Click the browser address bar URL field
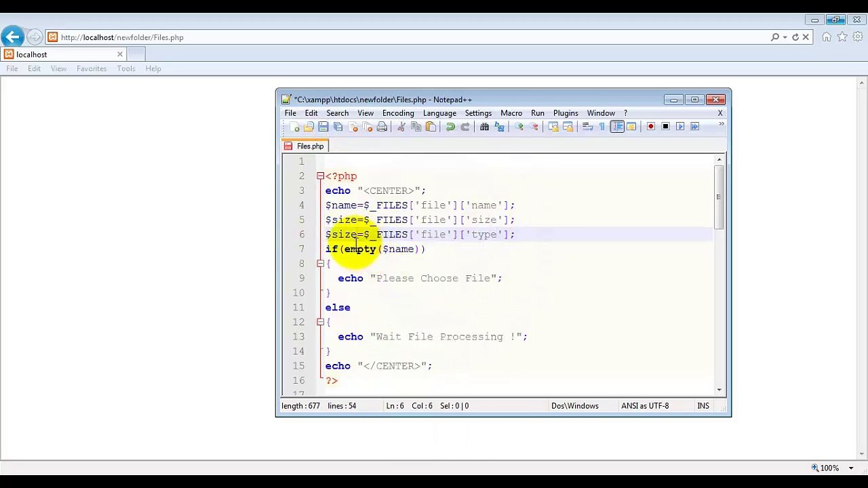The height and width of the screenshot is (488, 868). click(407, 37)
